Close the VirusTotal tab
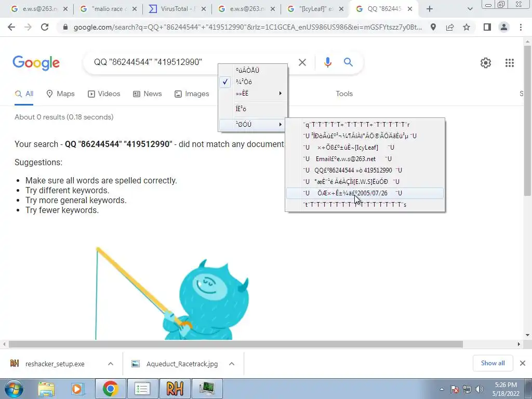The height and width of the screenshot is (399, 532). pos(204,9)
